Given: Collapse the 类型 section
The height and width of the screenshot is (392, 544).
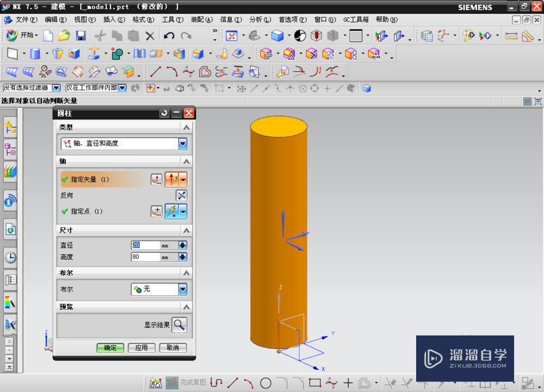Looking at the screenshot, I should (x=186, y=127).
